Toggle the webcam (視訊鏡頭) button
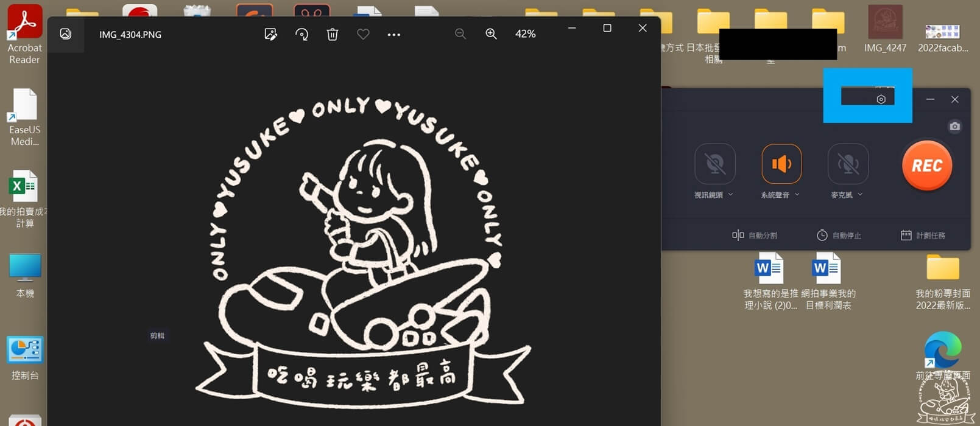Viewport: 980px width, 426px height. click(714, 164)
